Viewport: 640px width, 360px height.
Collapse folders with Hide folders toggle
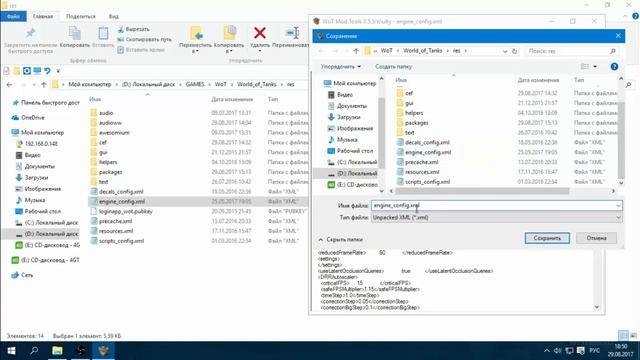340,240
